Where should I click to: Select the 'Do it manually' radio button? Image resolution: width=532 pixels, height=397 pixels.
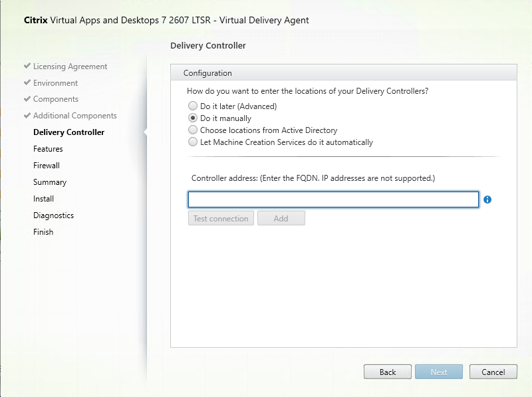coord(193,118)
